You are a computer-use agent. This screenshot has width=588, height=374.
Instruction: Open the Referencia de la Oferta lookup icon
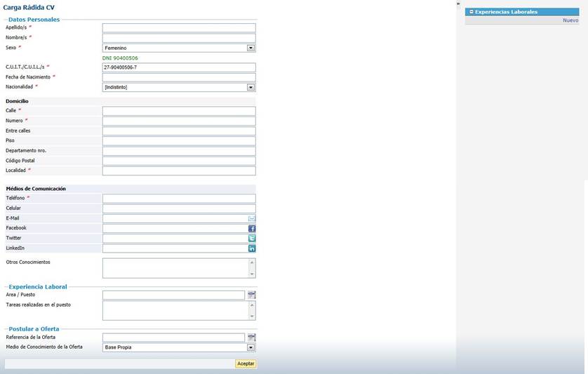[252, 338]
